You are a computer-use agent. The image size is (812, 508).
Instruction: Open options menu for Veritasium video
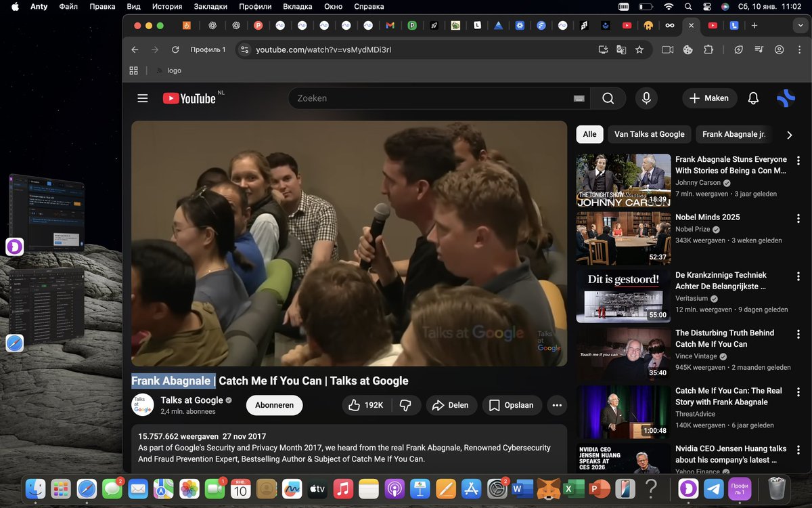click(x=798, y=276)
